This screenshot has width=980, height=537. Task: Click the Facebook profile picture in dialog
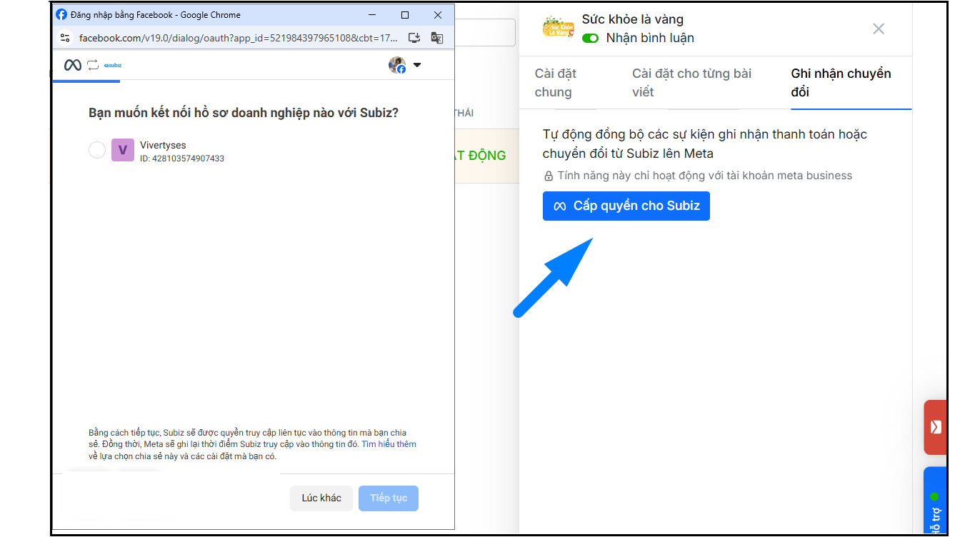click(397, 65)
